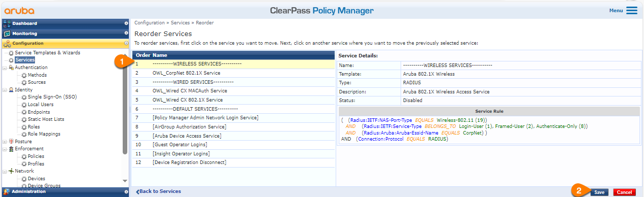The height and width of the screenshot is (197, 644).
Task: Select Services in the navigation tree
Action: pyautogui.click(x=25, y=60)
